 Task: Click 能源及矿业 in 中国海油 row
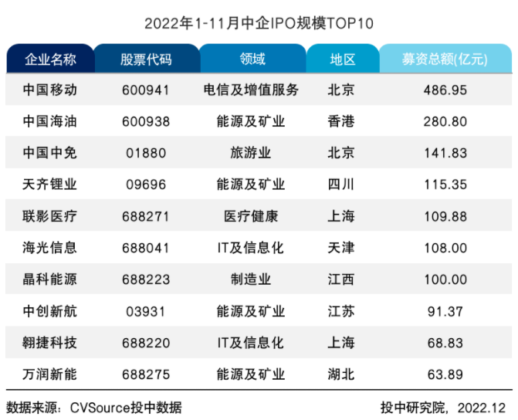(x=251, y=121)
